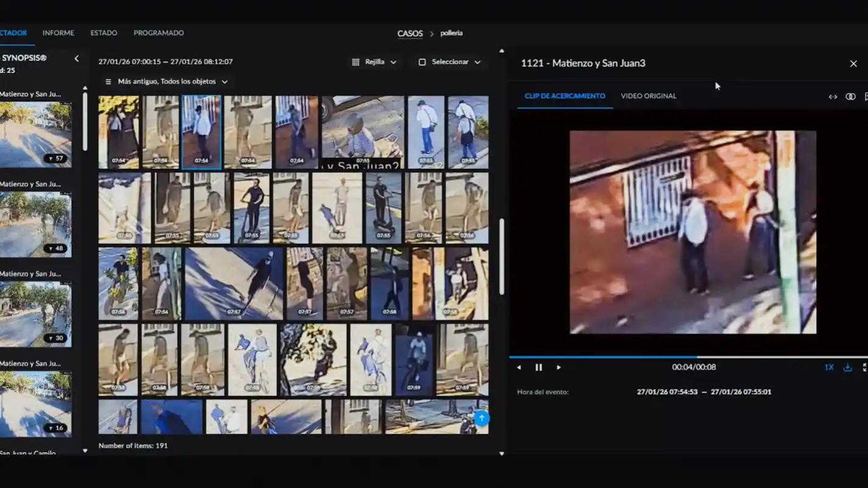Screen dimensions: 868x488
Task: Download the current video clip
Action: 847,368
